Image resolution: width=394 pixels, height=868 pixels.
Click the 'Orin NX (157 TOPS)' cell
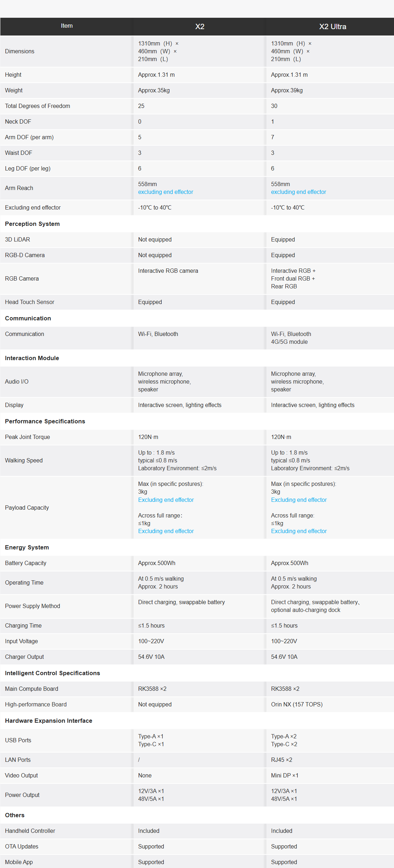pos(297,705)
